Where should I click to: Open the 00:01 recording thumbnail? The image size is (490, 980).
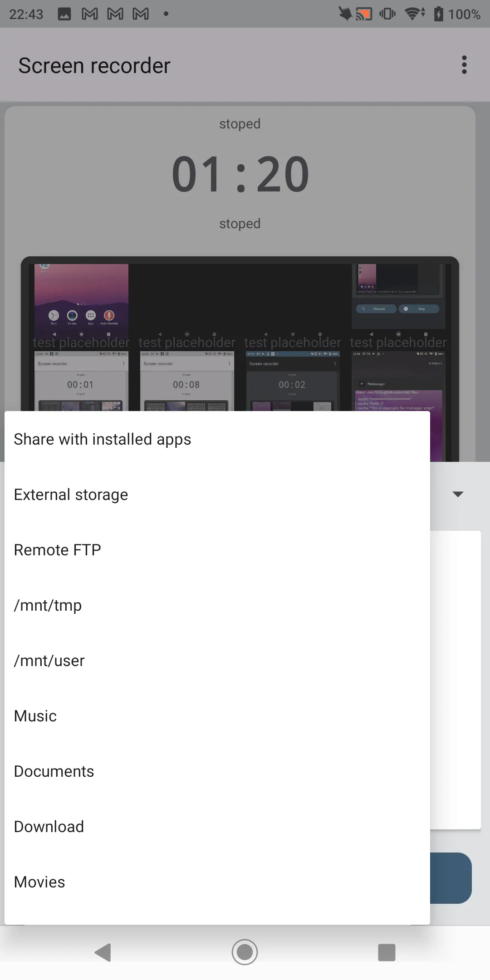(81, 381)
